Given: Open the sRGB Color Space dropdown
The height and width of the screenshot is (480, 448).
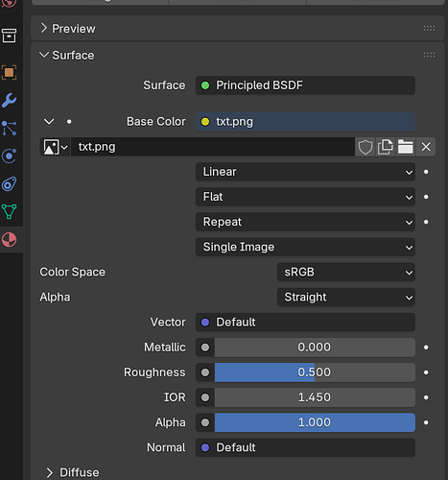Looking at the screenshot, I should [x=346, y=272].
